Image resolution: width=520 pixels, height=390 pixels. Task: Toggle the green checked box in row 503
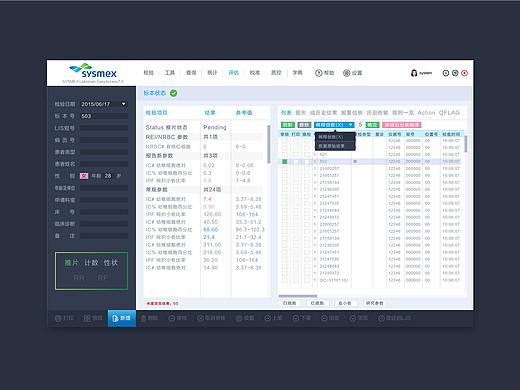click(285, 161)
